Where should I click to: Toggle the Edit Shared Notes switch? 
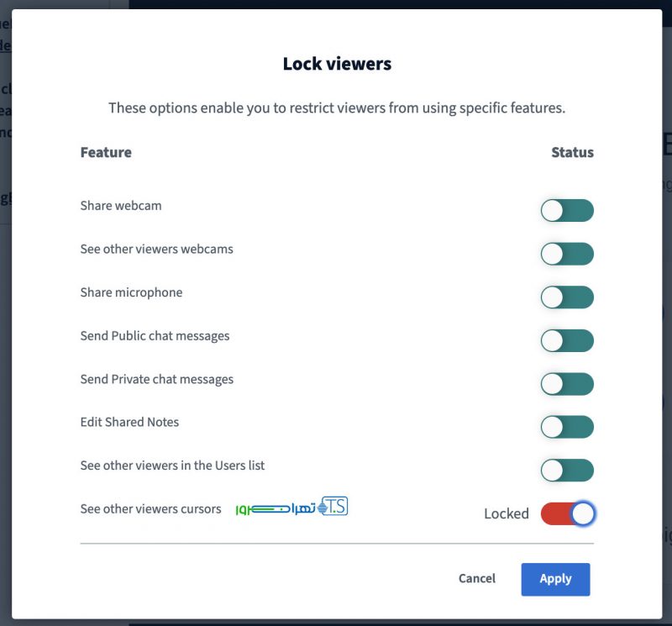(x=567, y=427)
